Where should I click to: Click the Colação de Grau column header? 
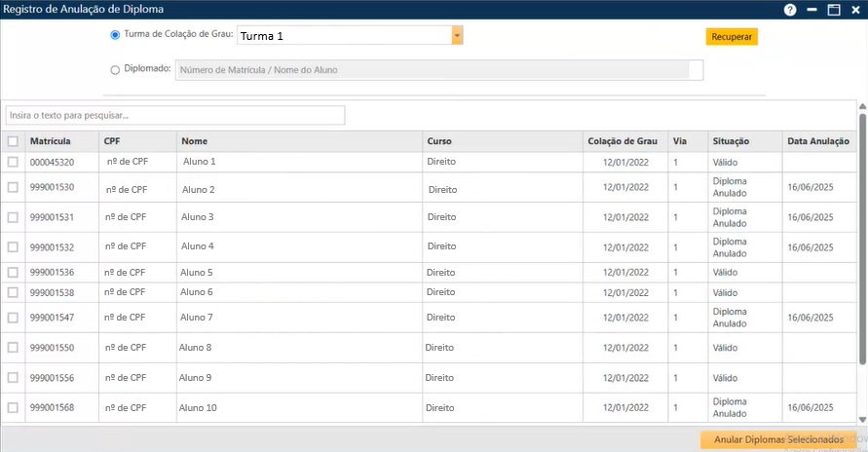(x=623, y=141)
